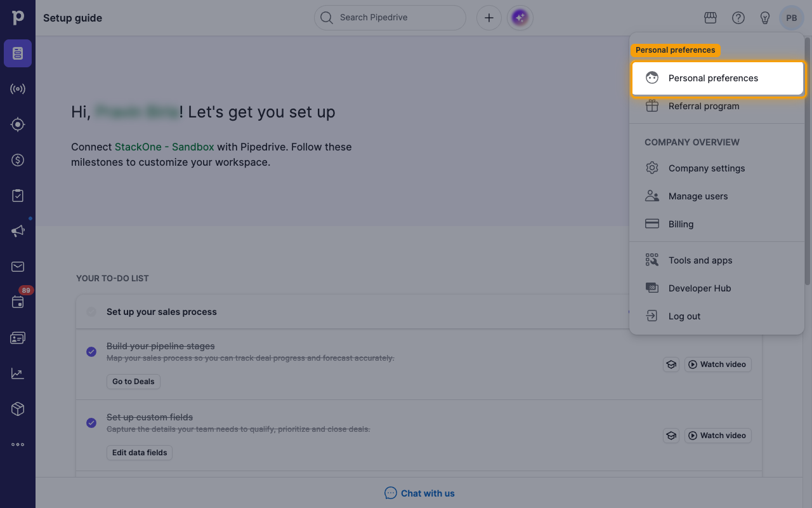The image size is (812, 508).
Task: Open the Mail envelope sidebar icon
Action: 18,267
